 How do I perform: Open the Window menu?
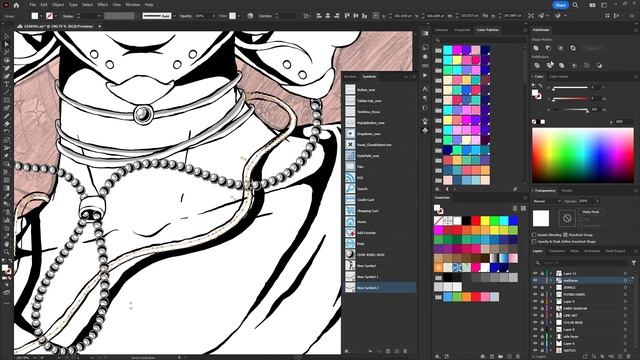pyautogui.click(x=133, y=5)
